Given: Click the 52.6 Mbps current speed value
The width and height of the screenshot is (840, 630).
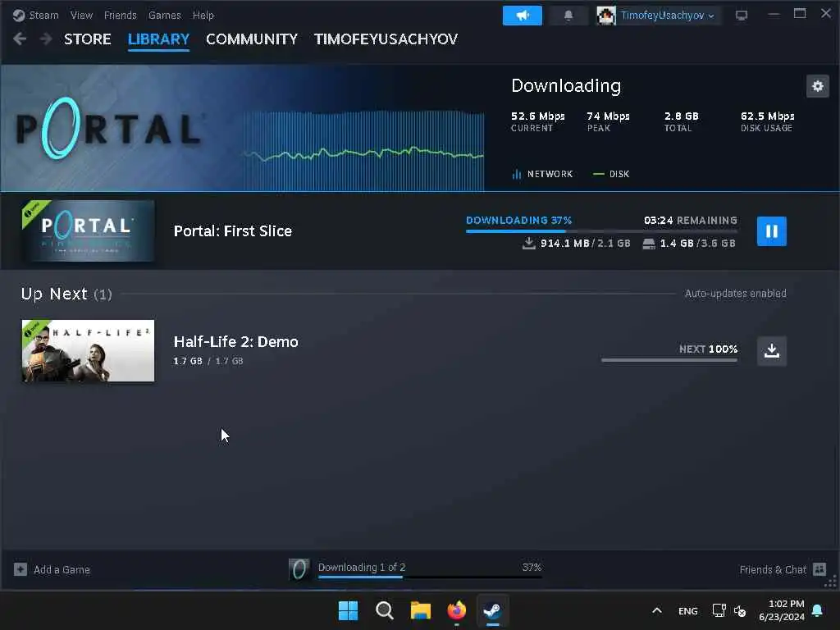Looking at the screenshot, I should 538,116.
